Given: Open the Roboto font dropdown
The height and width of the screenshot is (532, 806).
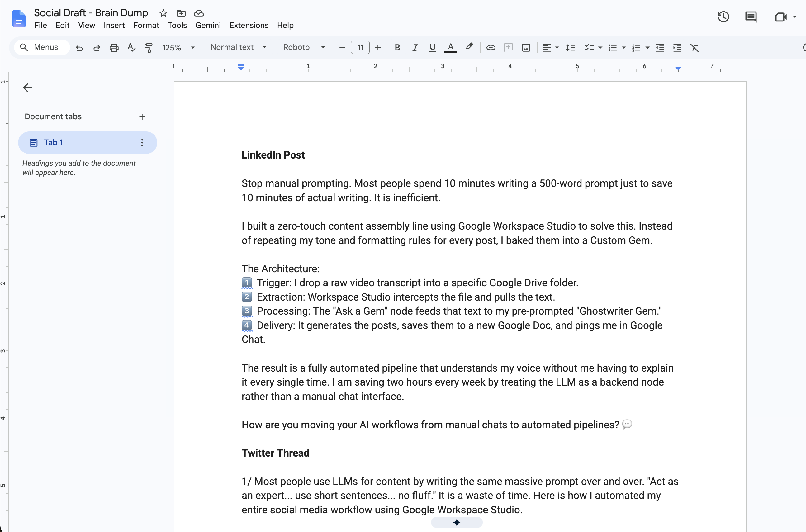Looking at the screenshot, I should tap(304, 47).
